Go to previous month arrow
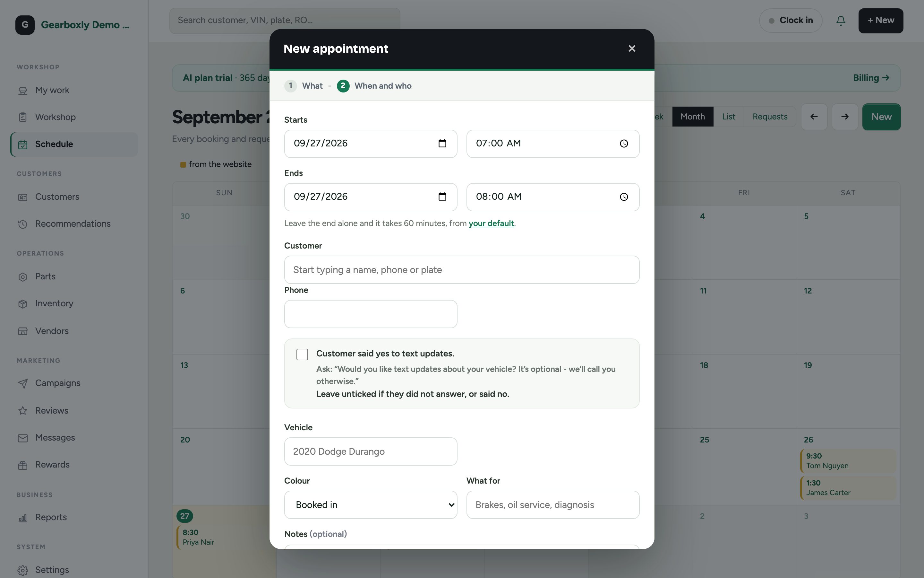 click(814, 117)
